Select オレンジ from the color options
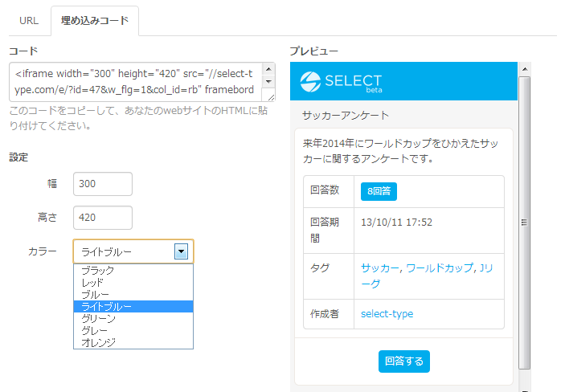Screen dimensions: 565x392 point(98,343)
